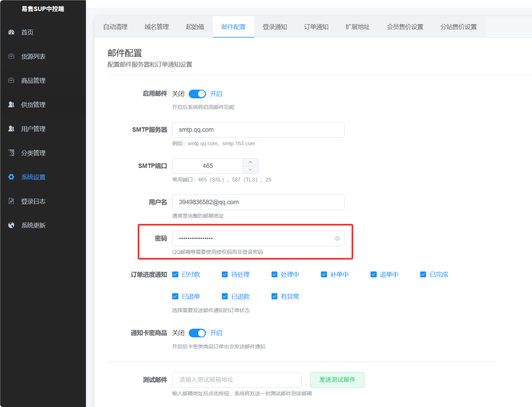Reveal the SMTP password with the eye icon

[337, 238]
